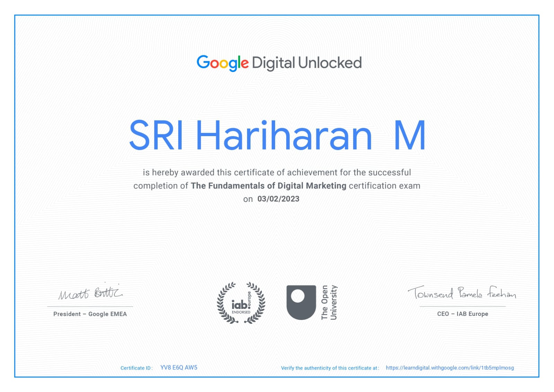Click the Matt Brittin handwritten signature
This screenshot has height=392, width=554.
click(x=90, y=293)
